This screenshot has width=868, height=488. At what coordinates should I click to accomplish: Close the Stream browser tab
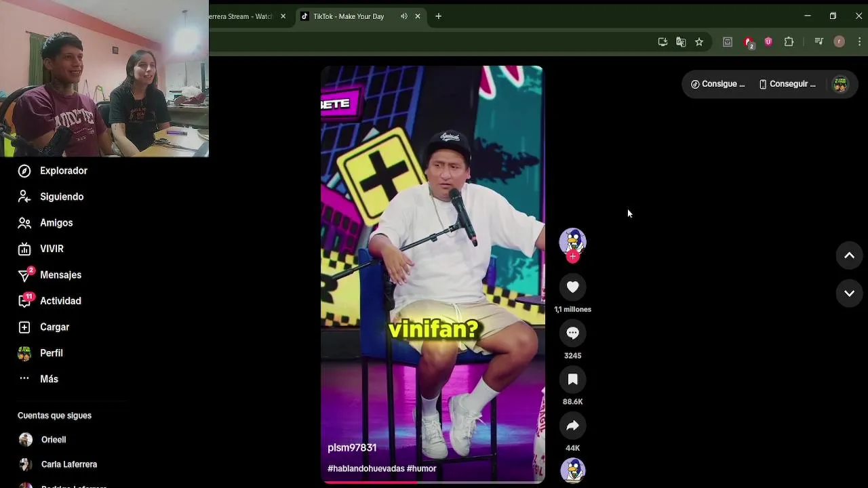pos(283,16)
